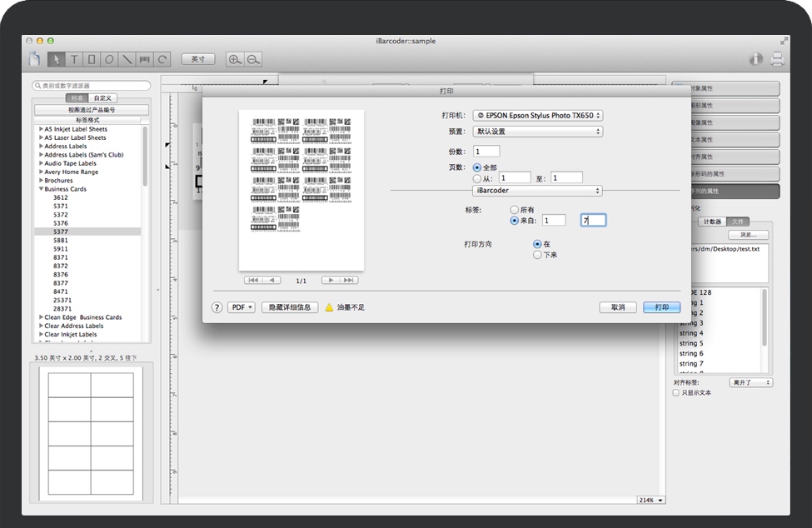812x528 pixels.
Task: Open the info inspector icon
Action: click(x=756, y=59)
